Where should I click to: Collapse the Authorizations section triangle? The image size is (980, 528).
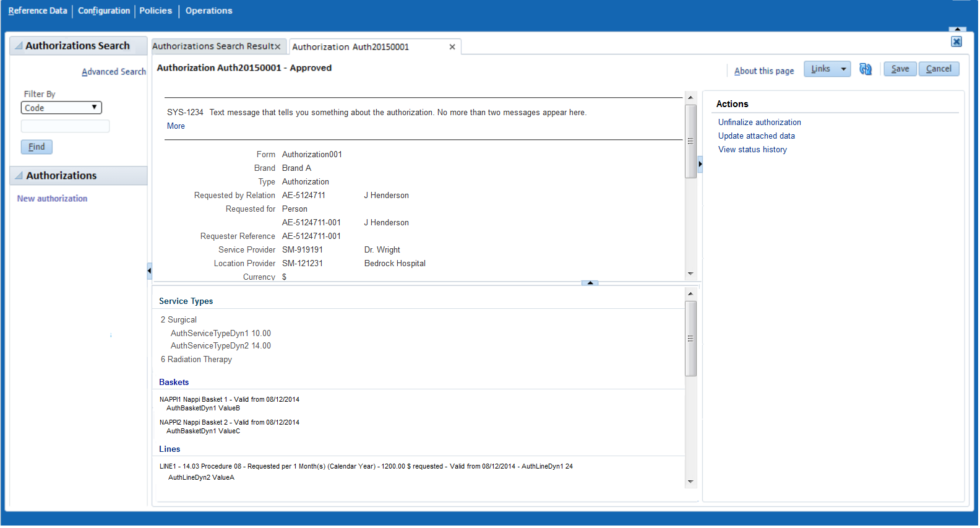click(x=19, y=176)
